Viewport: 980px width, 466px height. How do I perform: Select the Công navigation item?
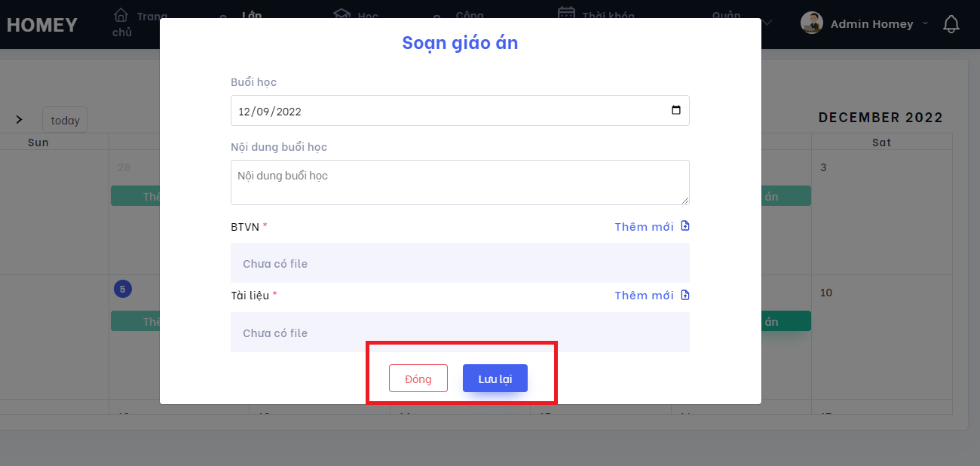(x=469, y=14)
